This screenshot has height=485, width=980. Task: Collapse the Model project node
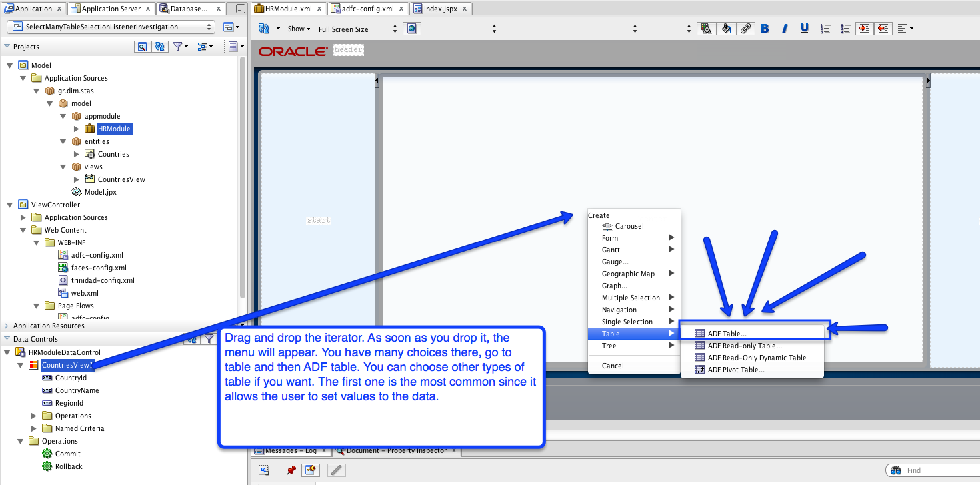(x=9, y=65)
